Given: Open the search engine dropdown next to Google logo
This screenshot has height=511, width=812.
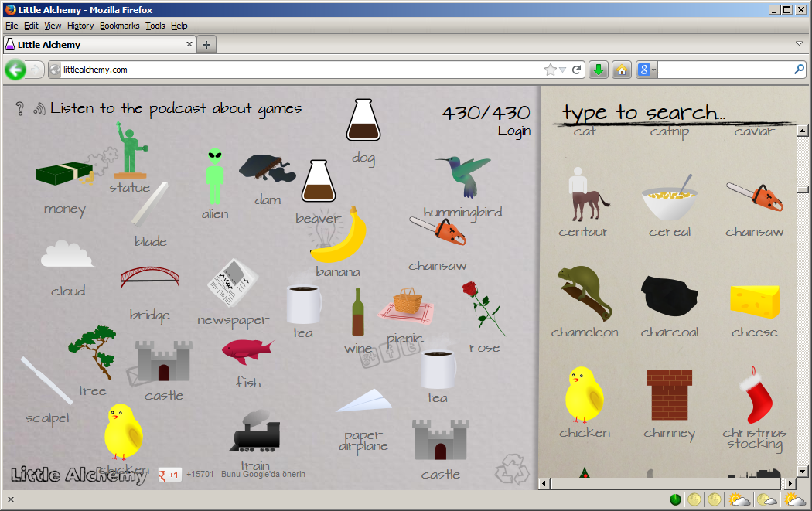Looking at the screenshot, I should pyautogui.click(x=654, y=69).
